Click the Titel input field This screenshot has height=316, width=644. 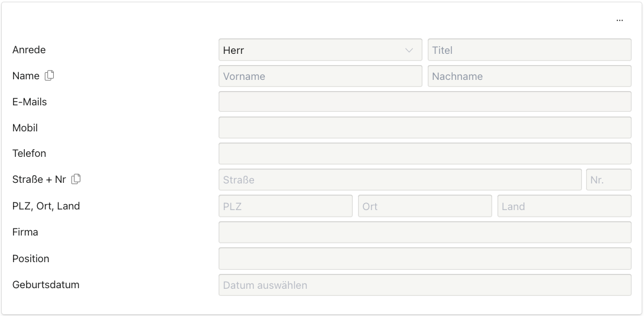529,50
